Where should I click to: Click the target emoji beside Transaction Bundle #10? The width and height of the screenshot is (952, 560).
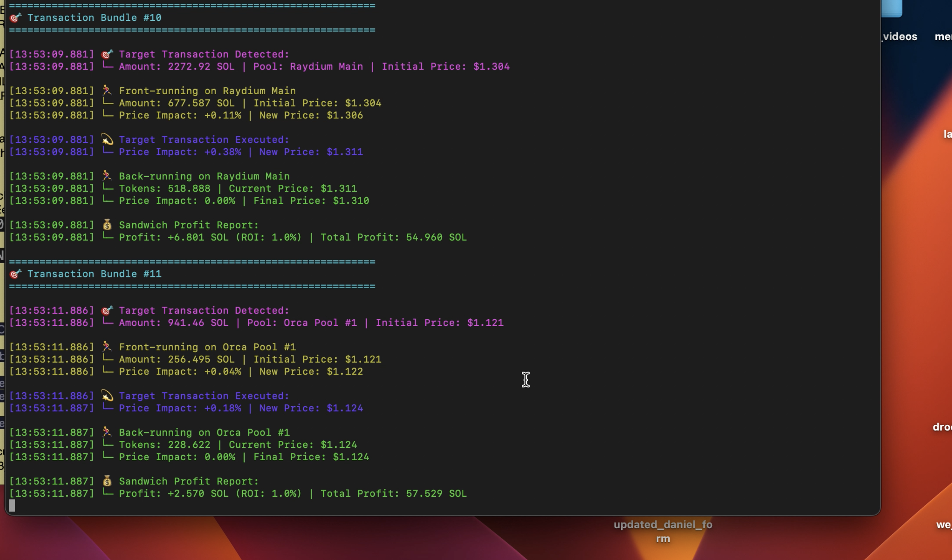(15, 18)
